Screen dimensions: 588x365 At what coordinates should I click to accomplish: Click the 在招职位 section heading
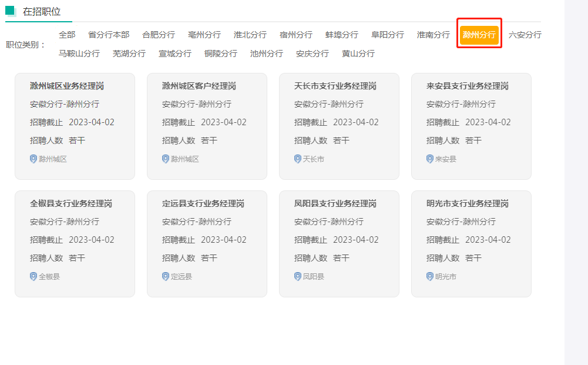pyautogui.click(x=42, y=12)
